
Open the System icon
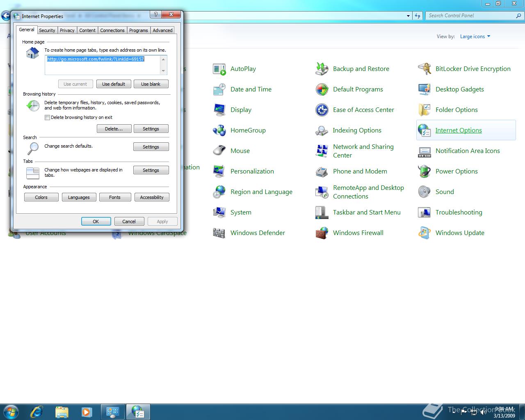[219, 212]
